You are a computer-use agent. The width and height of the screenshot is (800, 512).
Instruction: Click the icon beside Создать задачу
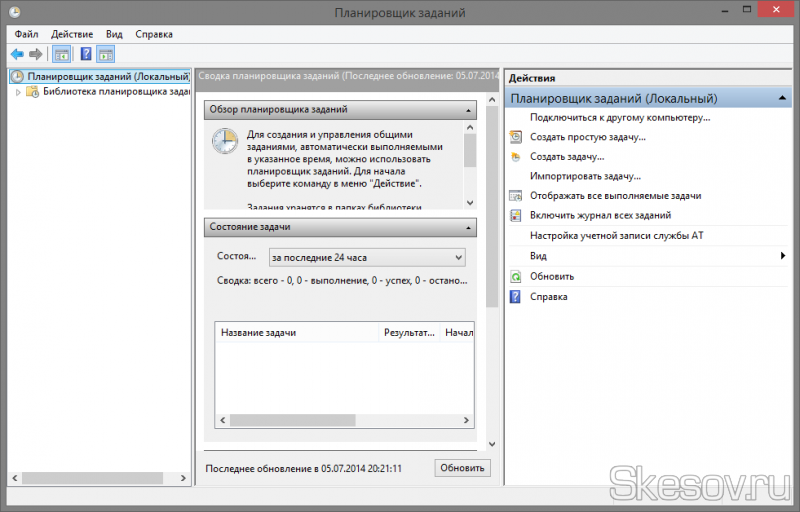click(x=516, y=157)
